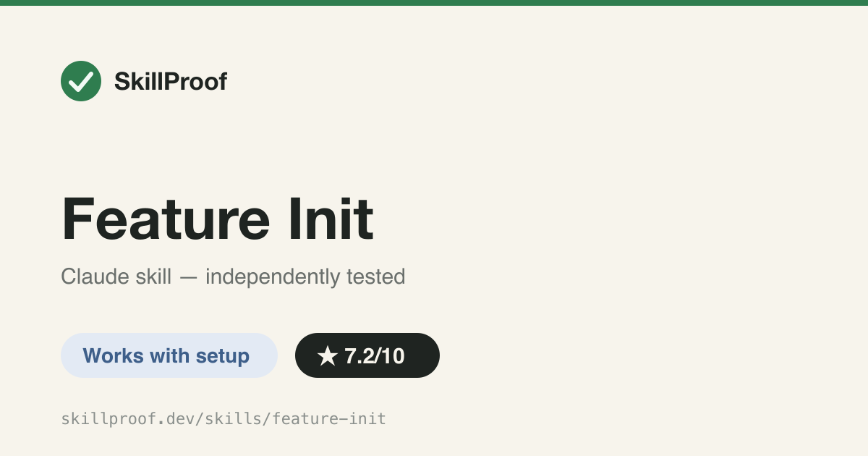868x456 pixels.
Task: Click the SkillProof brand name
Action: [171, 82]
